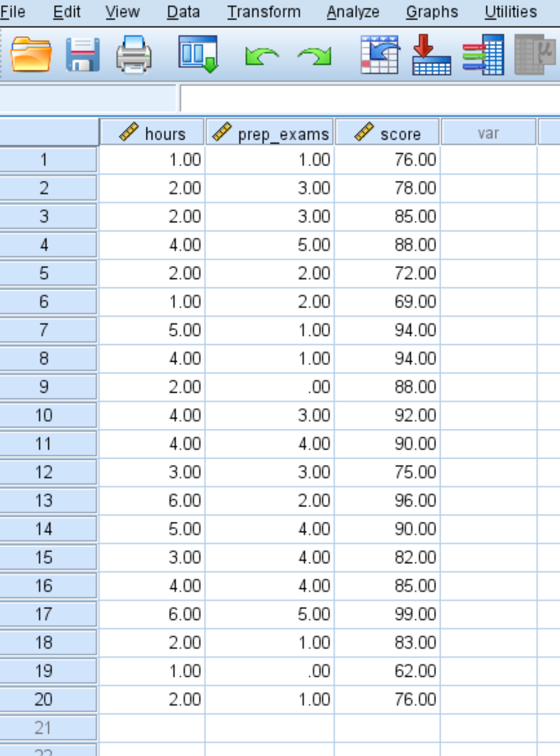
Task: Open the View menu
Action: (x=122, y=12)
